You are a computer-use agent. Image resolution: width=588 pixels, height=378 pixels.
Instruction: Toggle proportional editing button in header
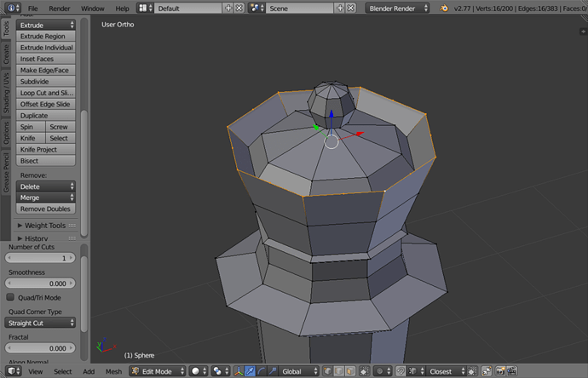coord(380,371)
